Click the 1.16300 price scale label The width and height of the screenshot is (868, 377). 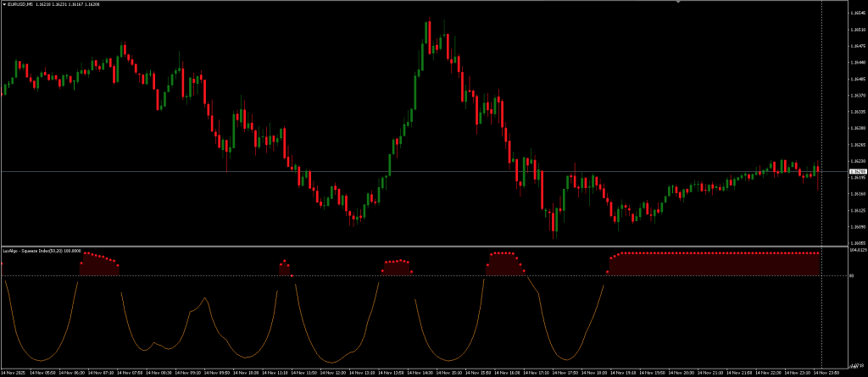[856, 128]
